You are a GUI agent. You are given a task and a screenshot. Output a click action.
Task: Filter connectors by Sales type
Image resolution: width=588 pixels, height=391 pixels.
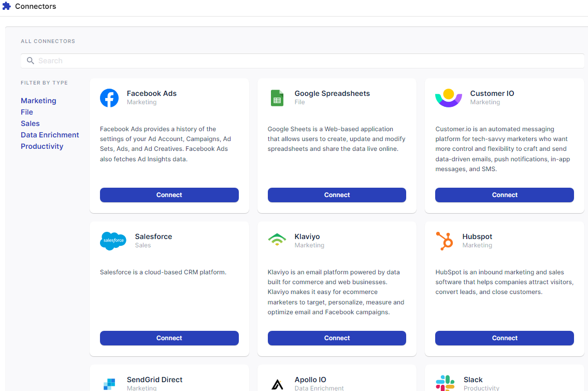pyautogui.click(x=30, y=123)
